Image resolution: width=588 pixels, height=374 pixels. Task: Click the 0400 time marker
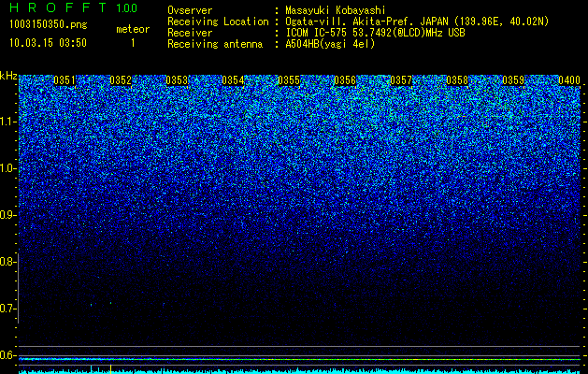coord(569,80)
